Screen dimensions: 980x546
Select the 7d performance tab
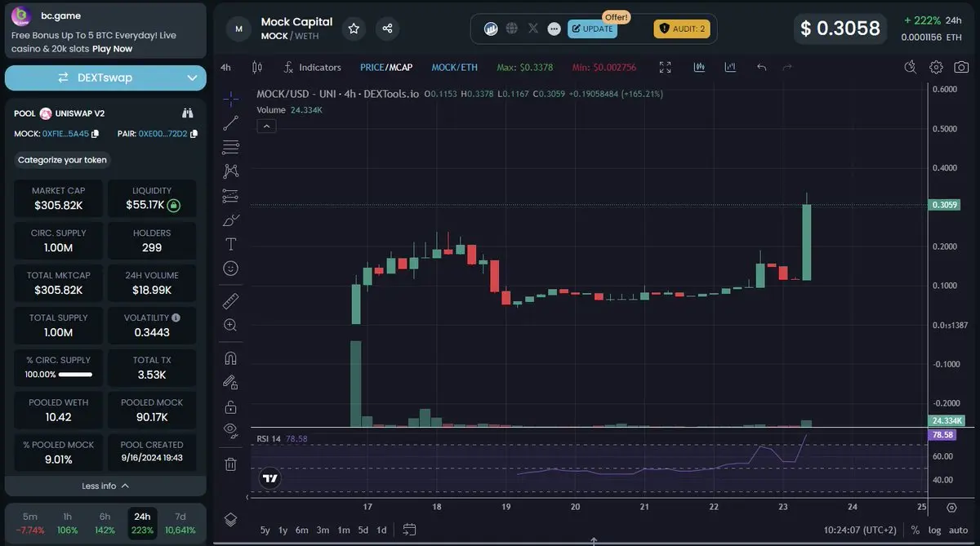coord(180,523)
